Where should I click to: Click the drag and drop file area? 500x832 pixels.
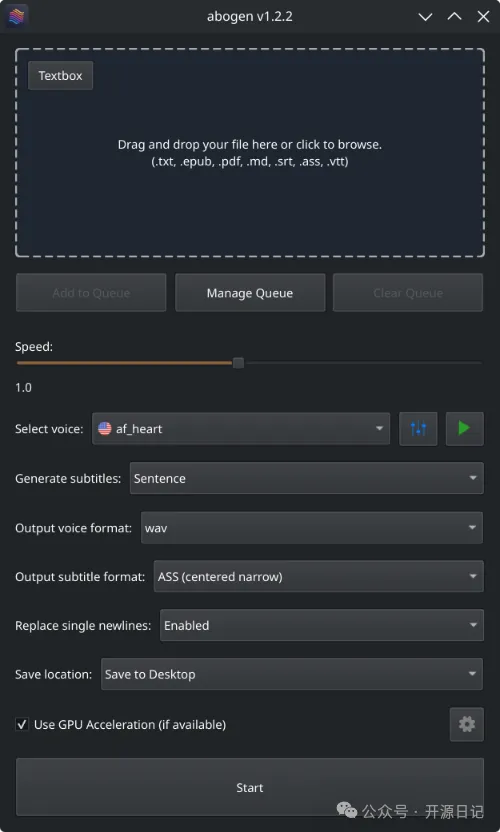coord(250,153)
